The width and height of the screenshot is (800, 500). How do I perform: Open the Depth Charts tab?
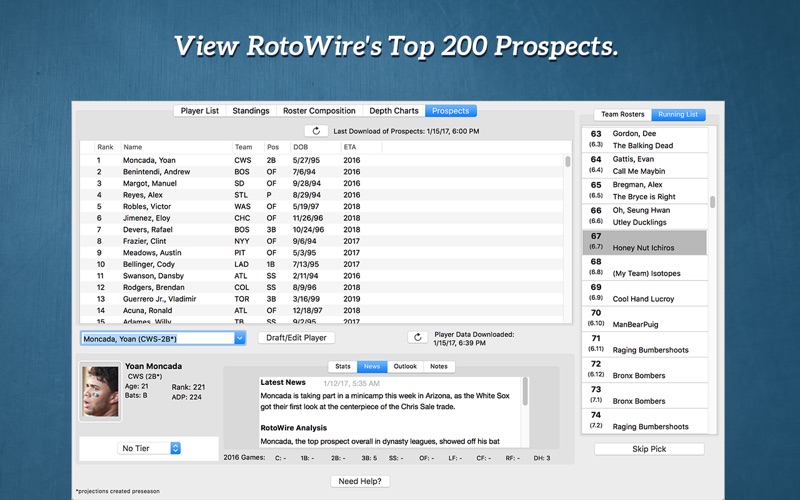pyautogui.click(x=394, y=111)
